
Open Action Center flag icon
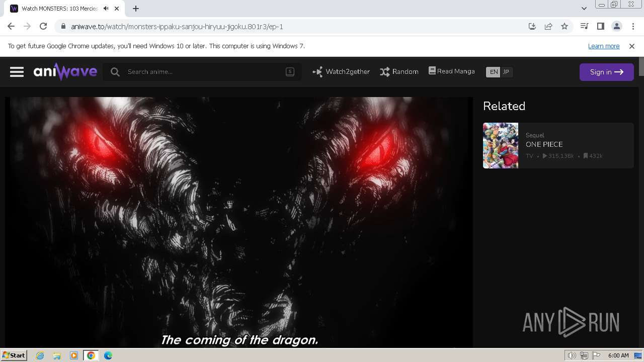point(596,355)
